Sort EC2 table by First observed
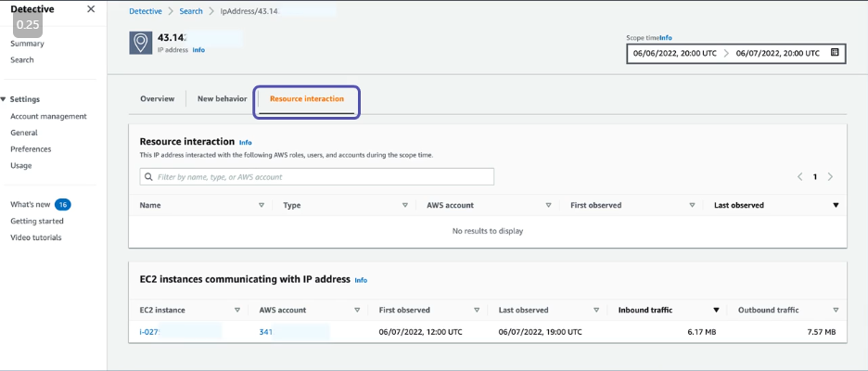The image size is (868, 371). point(477,310)
